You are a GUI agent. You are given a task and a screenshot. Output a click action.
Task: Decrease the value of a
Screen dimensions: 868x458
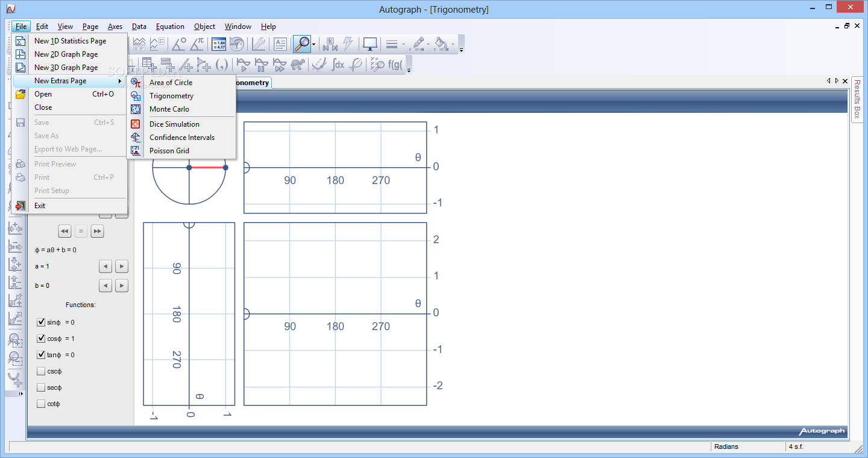pos(105,266)
